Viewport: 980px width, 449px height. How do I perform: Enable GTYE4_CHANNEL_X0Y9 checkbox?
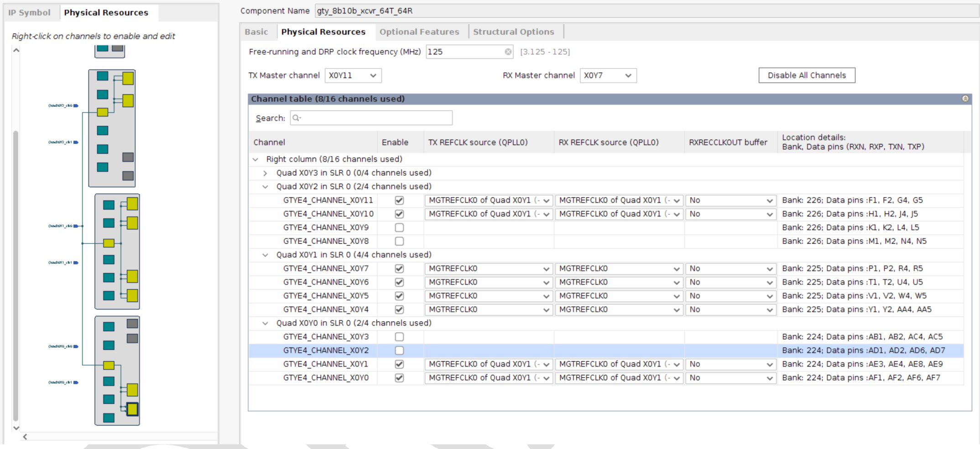click(x=399, y=227)
